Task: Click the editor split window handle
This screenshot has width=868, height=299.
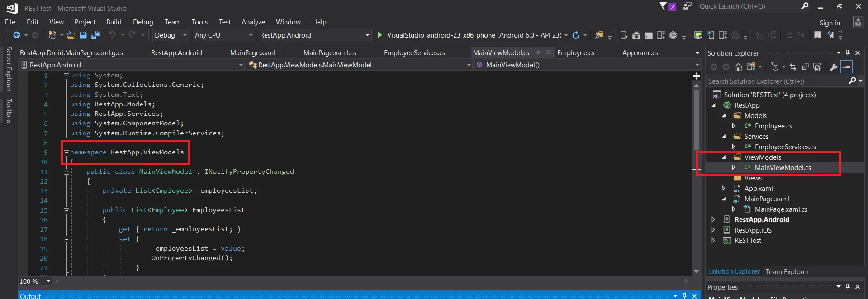Action: click(697, 76)
